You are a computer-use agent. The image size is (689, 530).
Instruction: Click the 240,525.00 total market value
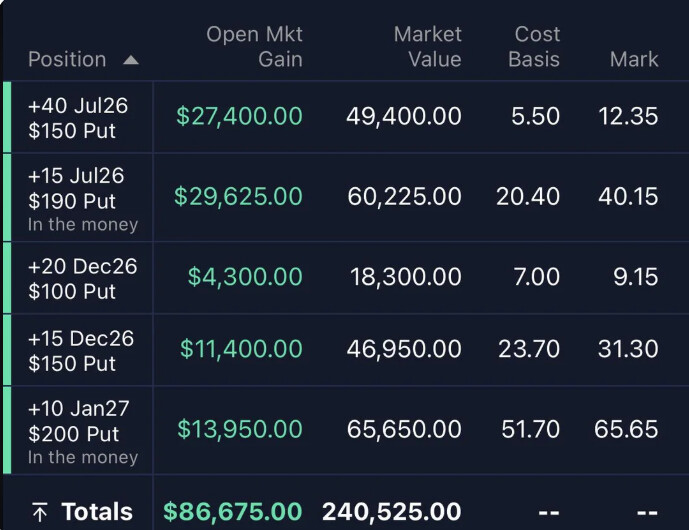pos(392,512)
